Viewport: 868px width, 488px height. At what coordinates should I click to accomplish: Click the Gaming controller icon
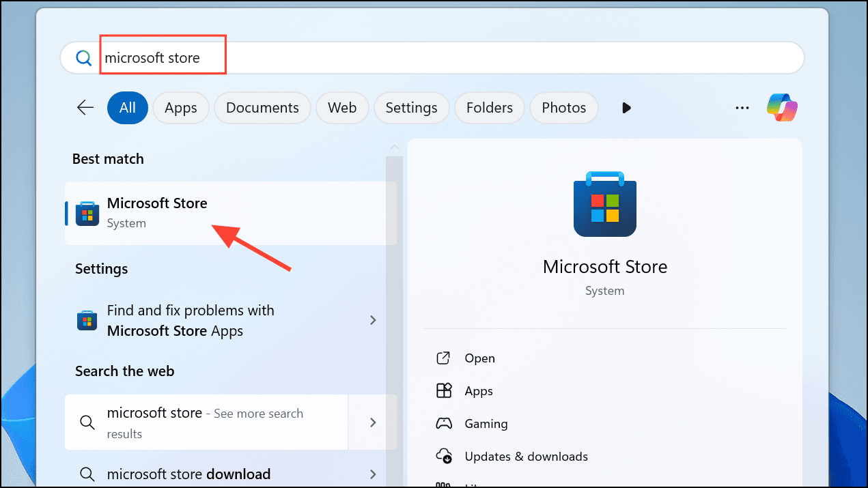444,424
